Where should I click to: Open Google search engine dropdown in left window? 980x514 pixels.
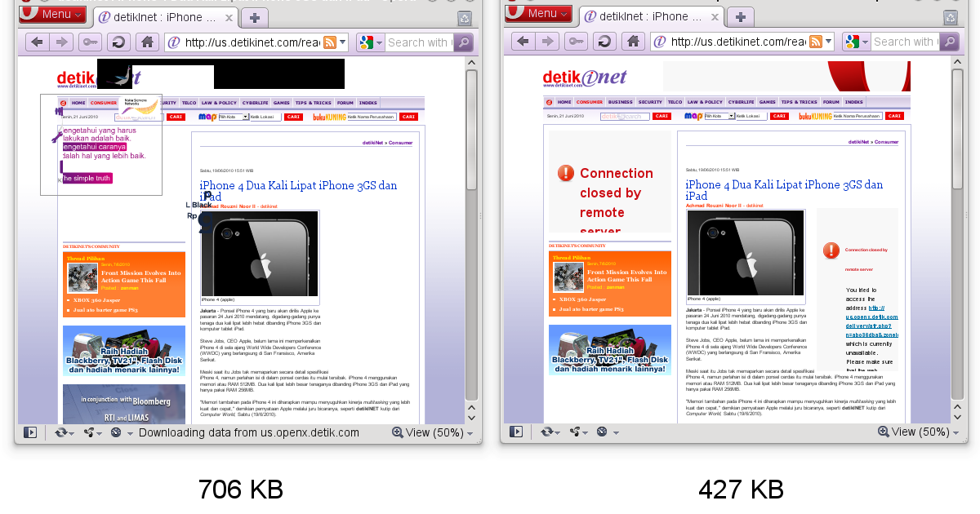371,42
